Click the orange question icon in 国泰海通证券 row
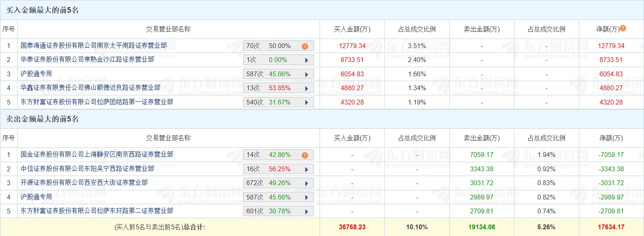Screen dimensions: 644x236 coord(305,46)
